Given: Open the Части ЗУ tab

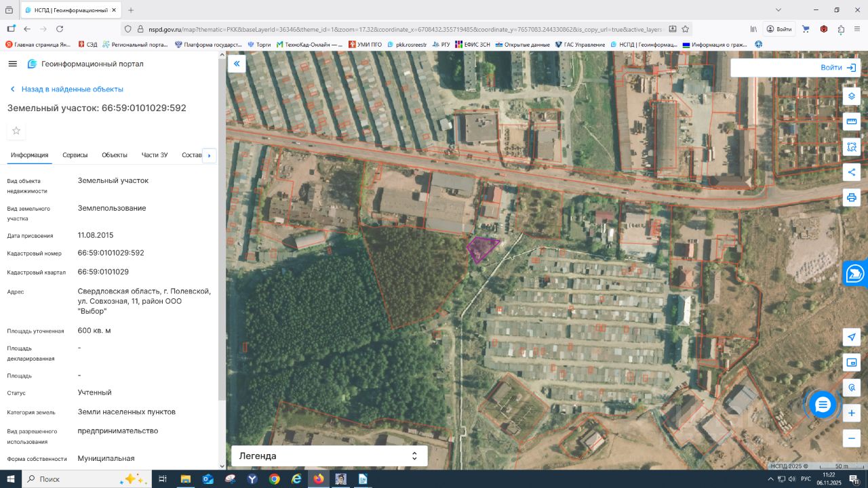Looking at the screenshot, I should [x=155, y=155].
